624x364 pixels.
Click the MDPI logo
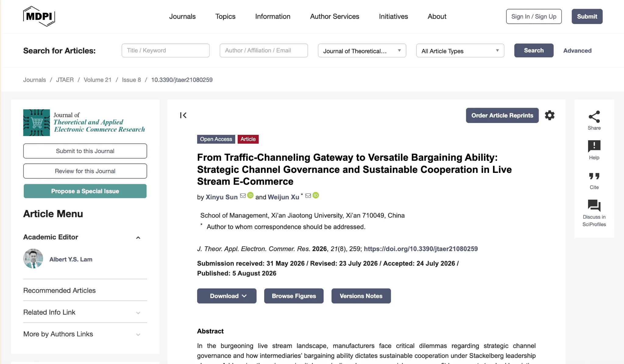(x=39, y=16)
